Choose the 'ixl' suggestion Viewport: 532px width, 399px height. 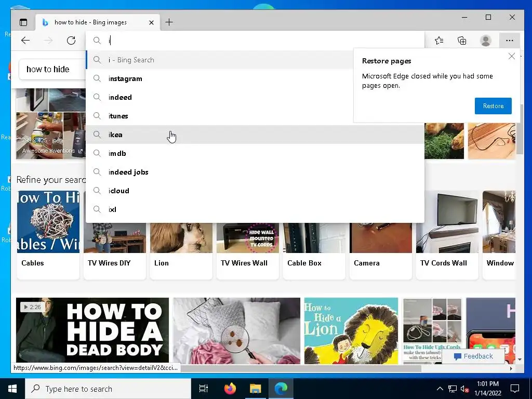(x=255, y=209)
